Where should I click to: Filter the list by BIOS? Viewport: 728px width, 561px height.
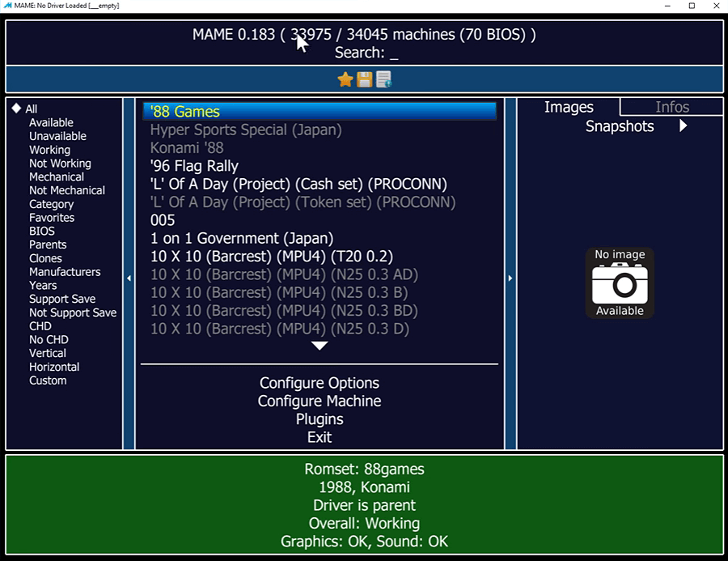click(42, 231)
